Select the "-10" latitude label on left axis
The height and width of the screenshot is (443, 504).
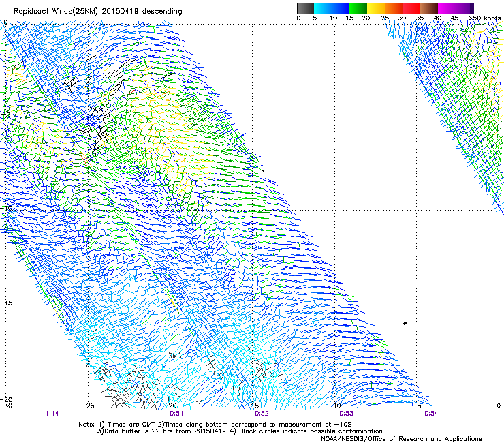coord(7,208)
